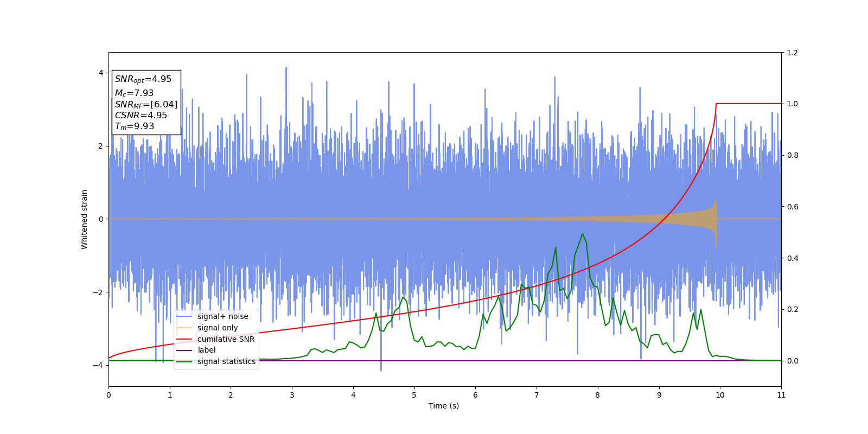Click the blue signal+ noise legend line
Viewport: 868px width, 434px height.
pos(184,317)
